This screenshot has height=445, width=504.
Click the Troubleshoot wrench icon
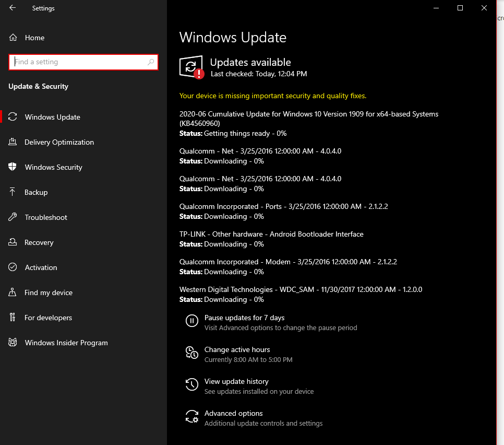[x=13, y=217]
